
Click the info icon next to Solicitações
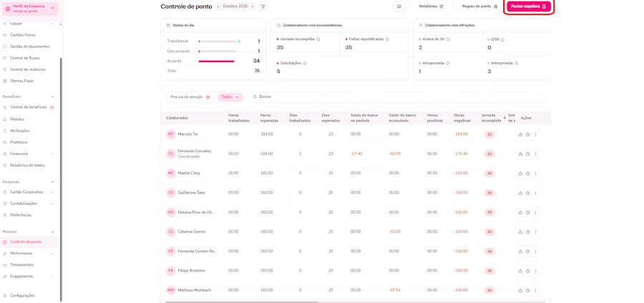pyautogui.click(x=305, y=63)
